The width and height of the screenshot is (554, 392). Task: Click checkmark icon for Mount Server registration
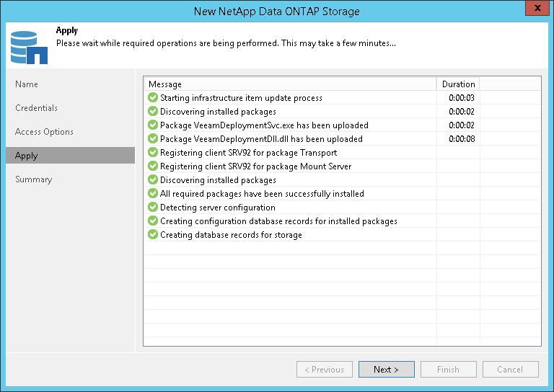coord(152,166)
